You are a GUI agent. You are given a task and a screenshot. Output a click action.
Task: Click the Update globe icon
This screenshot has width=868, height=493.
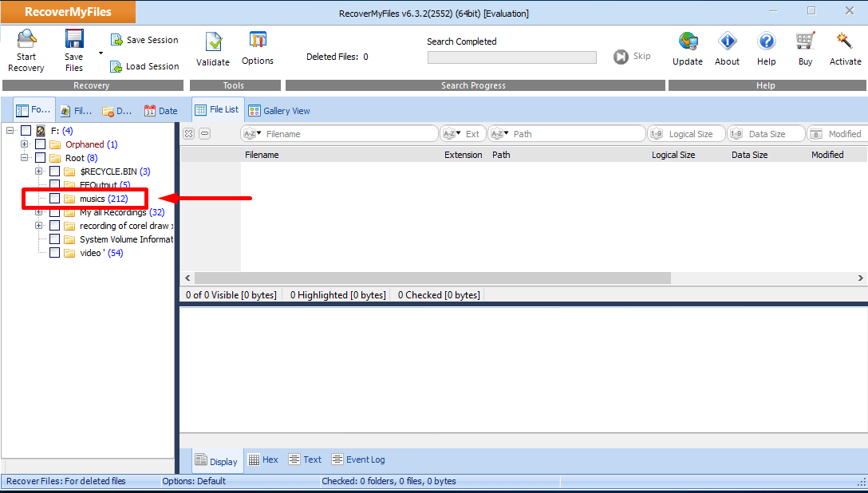[x=688, y=41]
